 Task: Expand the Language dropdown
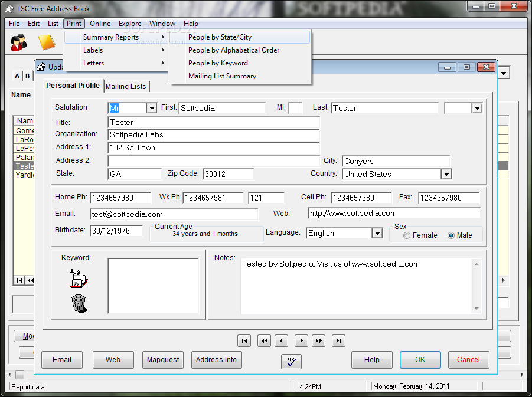point(377,233)
